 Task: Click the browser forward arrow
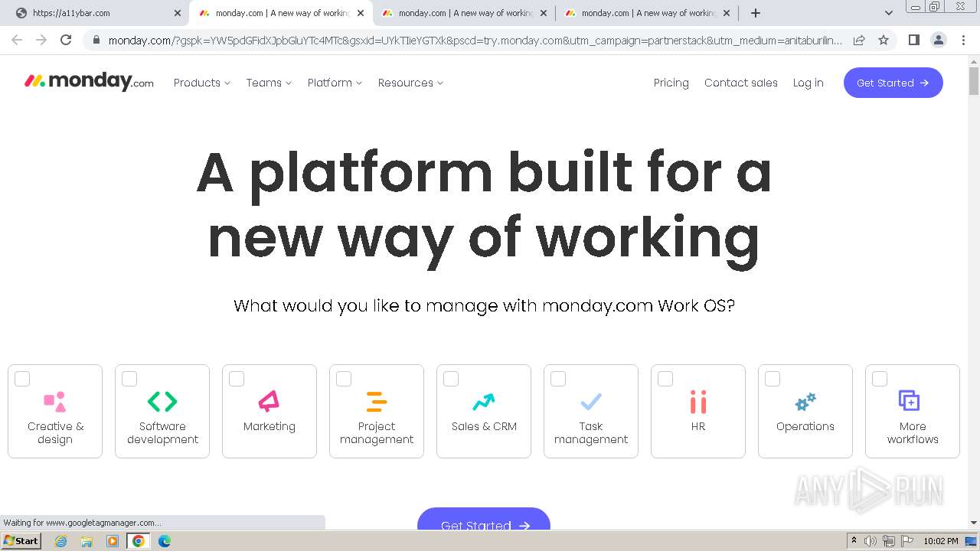pos(41,40)
